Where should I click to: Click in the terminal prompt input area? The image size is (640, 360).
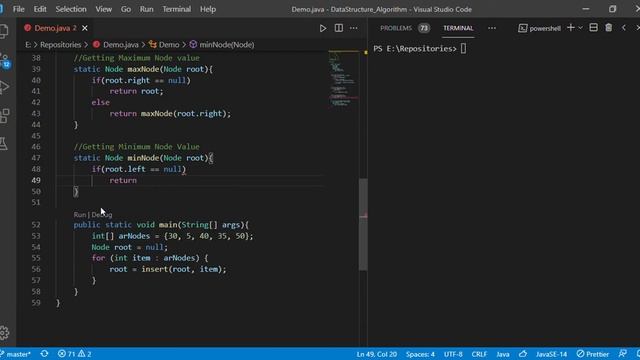tap(464, 49)
